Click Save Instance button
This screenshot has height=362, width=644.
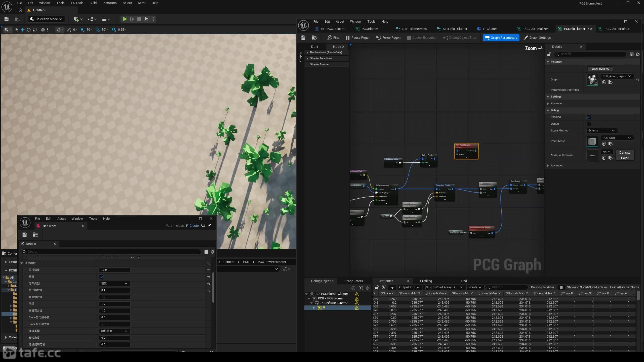pyautogui.click(x=600, y=69)
